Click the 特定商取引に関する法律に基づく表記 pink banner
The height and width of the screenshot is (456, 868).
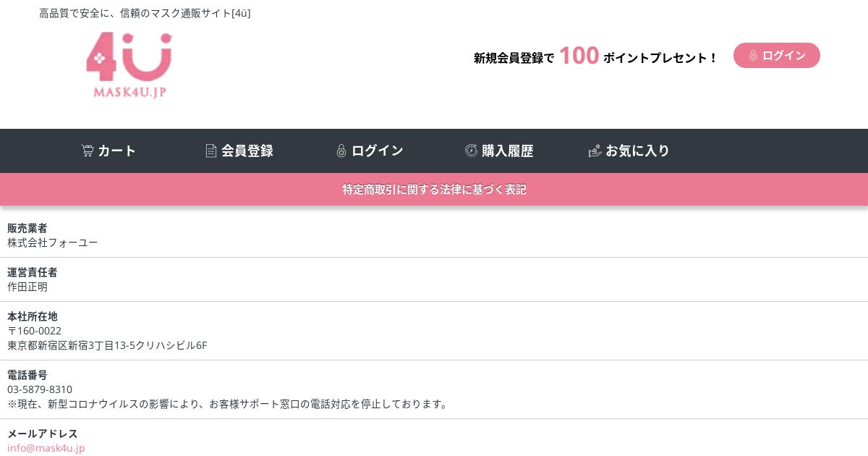(x=434, y=190)
